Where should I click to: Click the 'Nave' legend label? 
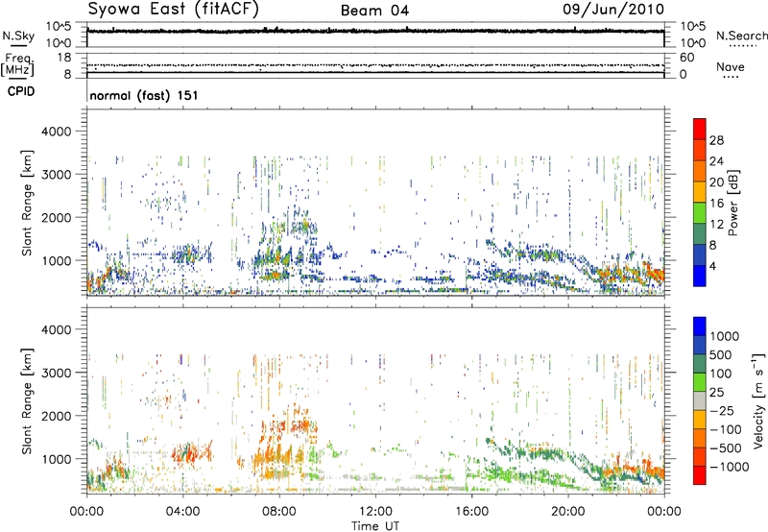[731, 67]
